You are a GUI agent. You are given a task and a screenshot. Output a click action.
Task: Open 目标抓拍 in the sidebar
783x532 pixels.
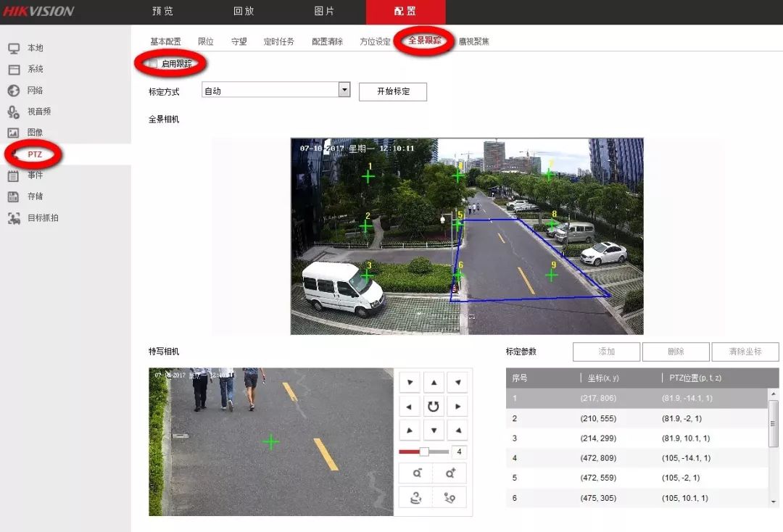pos(43,217)
